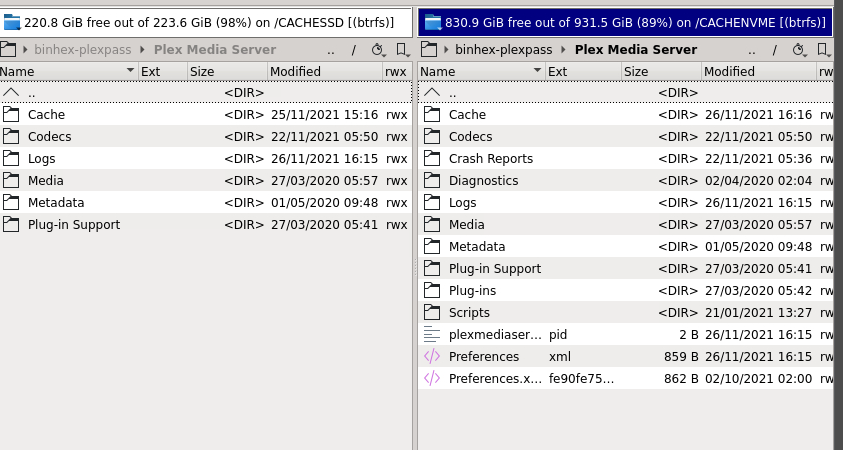Go to binhex-plexpass in right breadcrumb
This screenshot has height=450, width=843.
[504, 50]
